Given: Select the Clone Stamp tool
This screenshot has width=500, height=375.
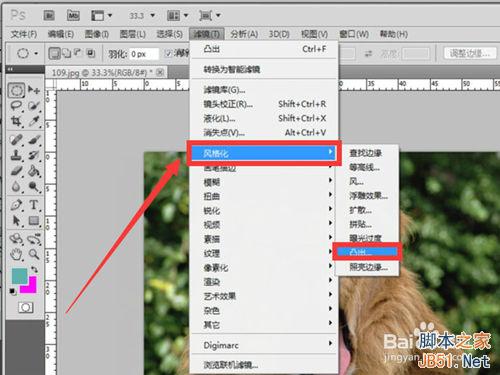Looking at the screenshot, I should 16,155.
